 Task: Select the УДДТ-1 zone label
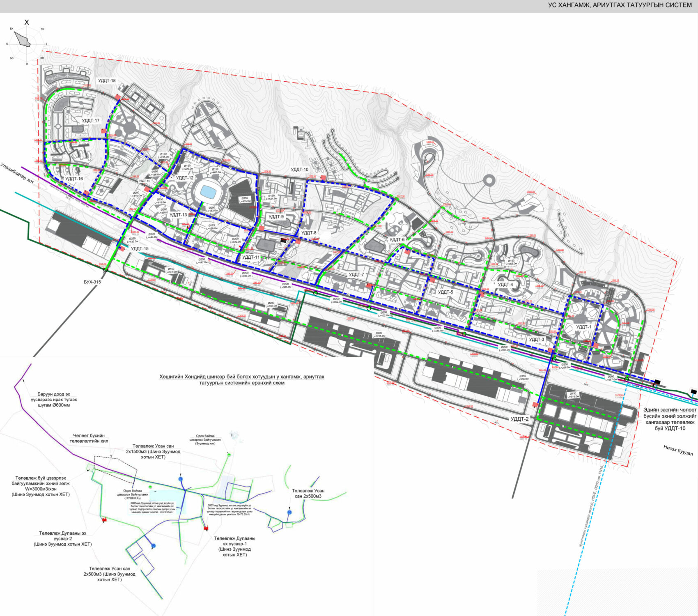583,327
